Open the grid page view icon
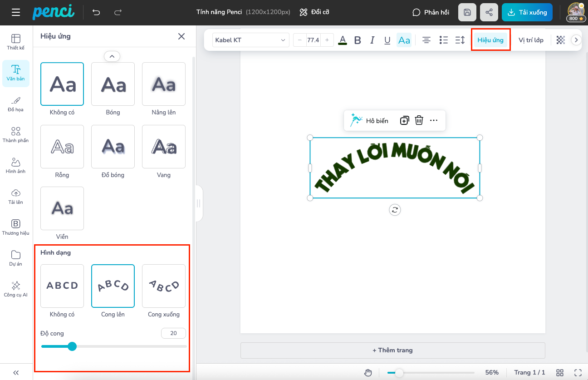588x380 pixels. [560, 372]
